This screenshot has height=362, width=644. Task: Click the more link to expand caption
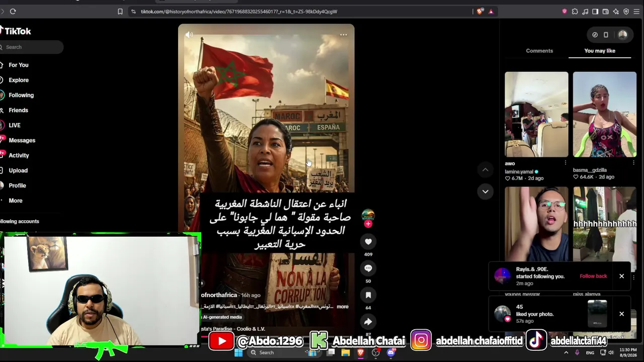click(x=342, y=307)
